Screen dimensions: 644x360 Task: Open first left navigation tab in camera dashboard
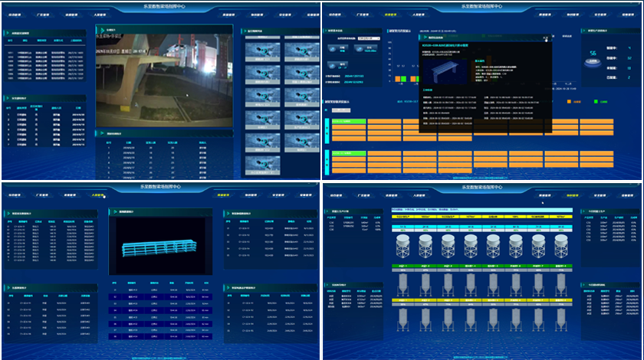15,15
